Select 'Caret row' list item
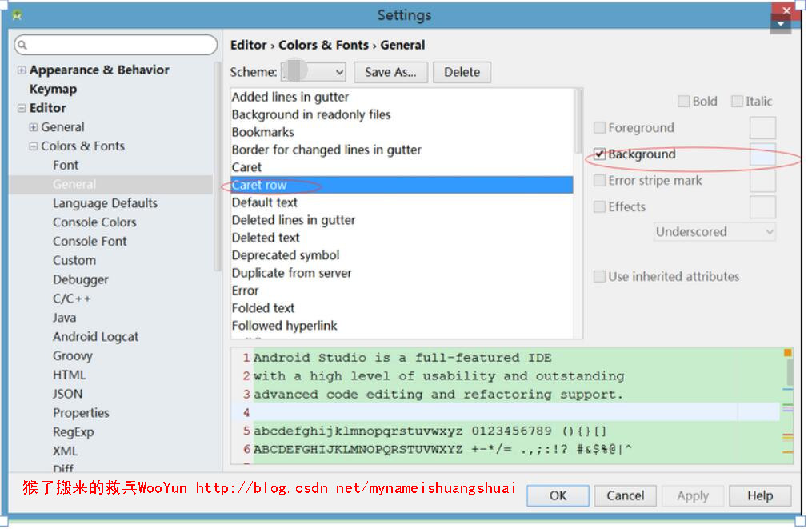The width and height of the screenshot is (812, 529). [402, 185]
